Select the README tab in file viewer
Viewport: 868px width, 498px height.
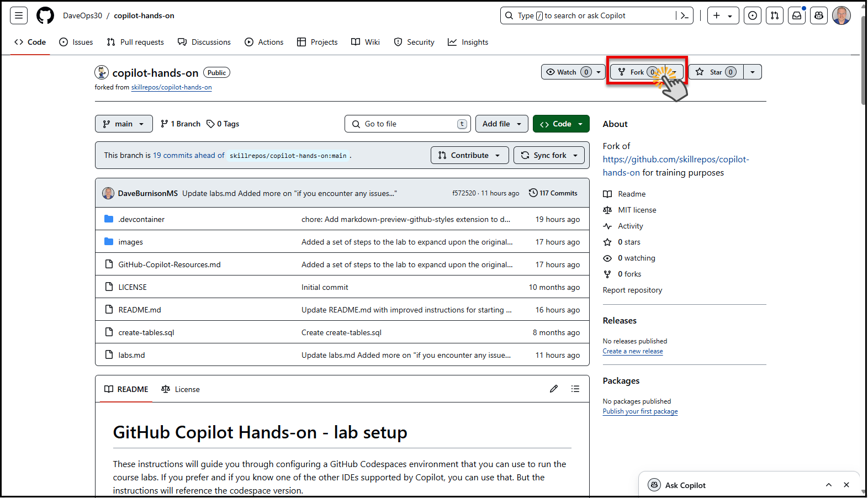click(x=126, y=389)
